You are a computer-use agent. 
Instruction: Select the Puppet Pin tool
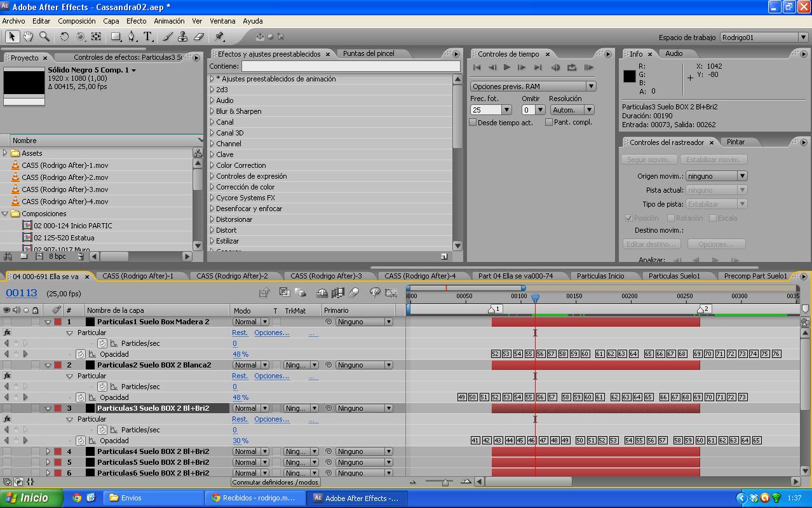tap(219, 37)
